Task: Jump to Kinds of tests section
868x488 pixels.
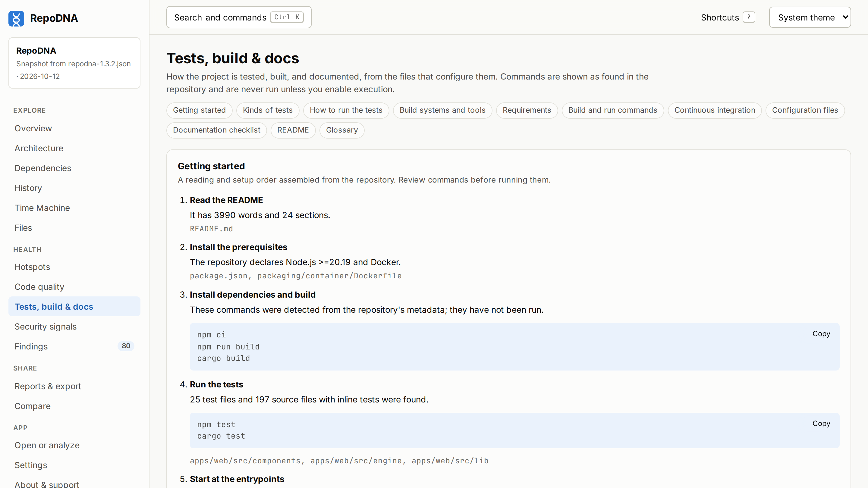Action: pos(268,110)
